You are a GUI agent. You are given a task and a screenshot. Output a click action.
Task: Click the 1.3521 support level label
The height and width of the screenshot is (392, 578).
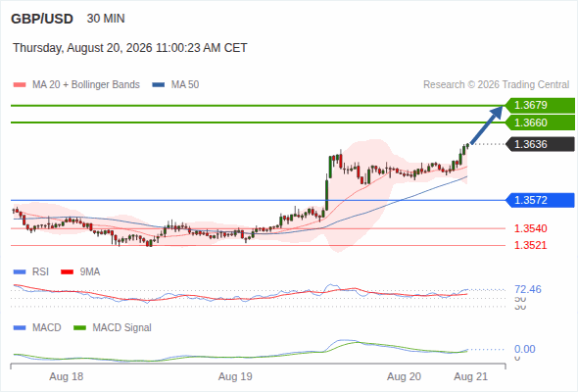530,245
